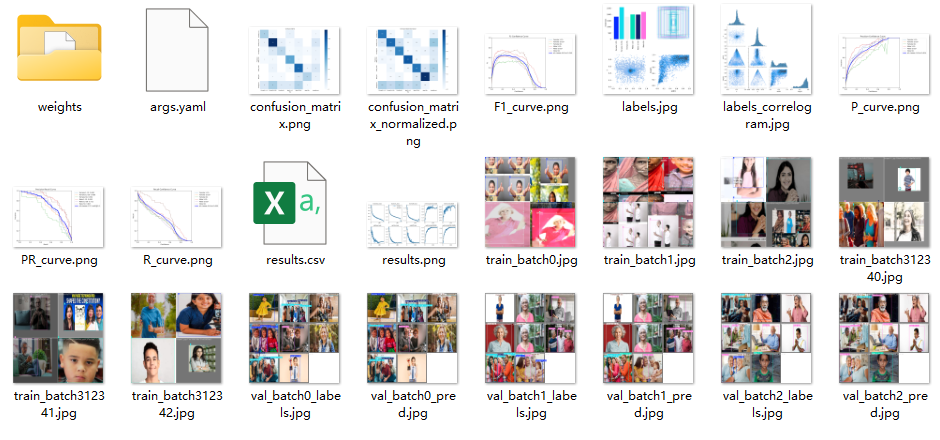Click the 'val_batch0_labels.jpg' file name
Image resolution: width=940 pixels, height=440 pixels.
(x=294, y=405)
